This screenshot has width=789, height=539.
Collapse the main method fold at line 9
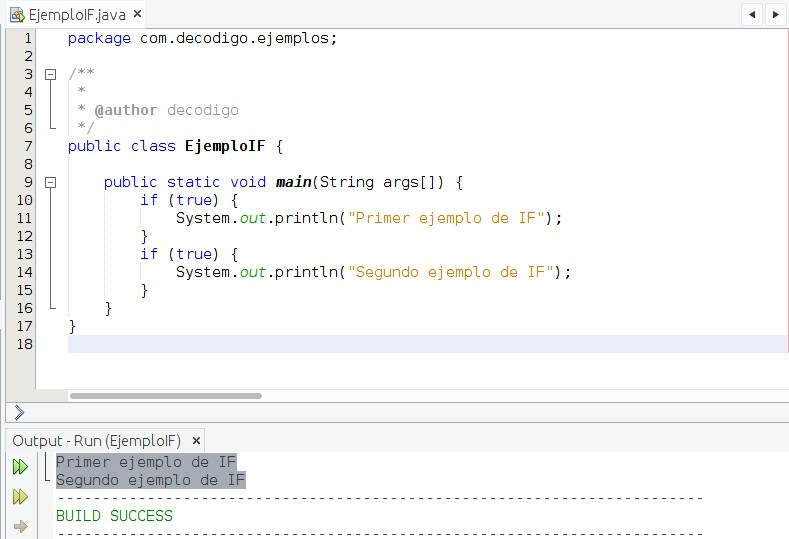click(50, 182)
